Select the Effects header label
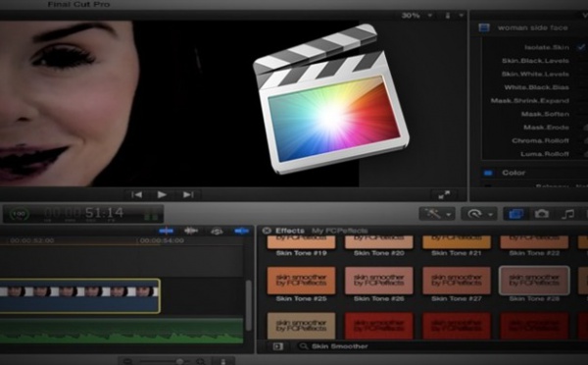Viewport: 588px width, 365px height. (290, 231)
